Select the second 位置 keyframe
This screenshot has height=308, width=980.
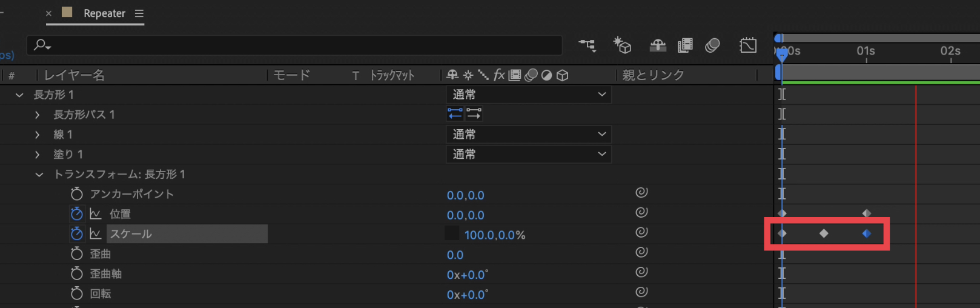point(867,213)
